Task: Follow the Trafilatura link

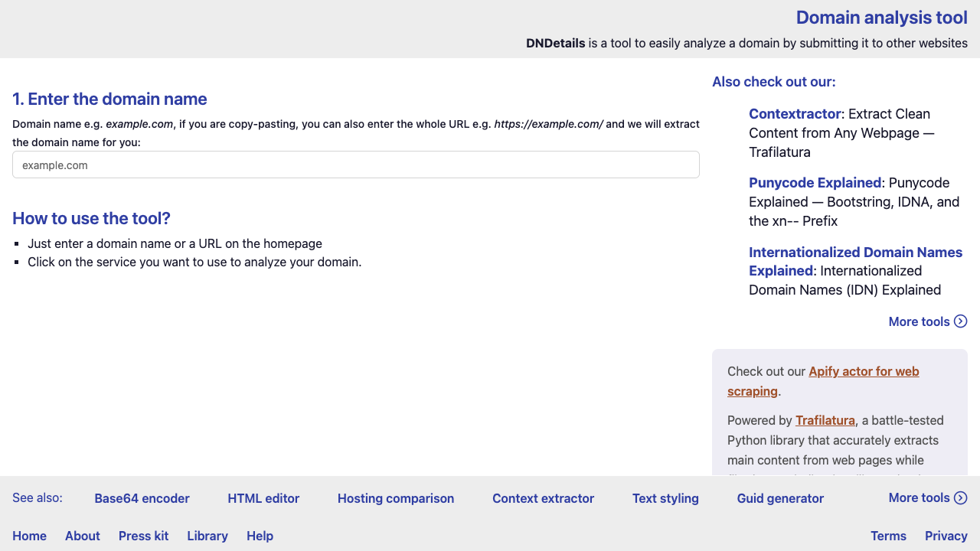Action: pos(825,420)
